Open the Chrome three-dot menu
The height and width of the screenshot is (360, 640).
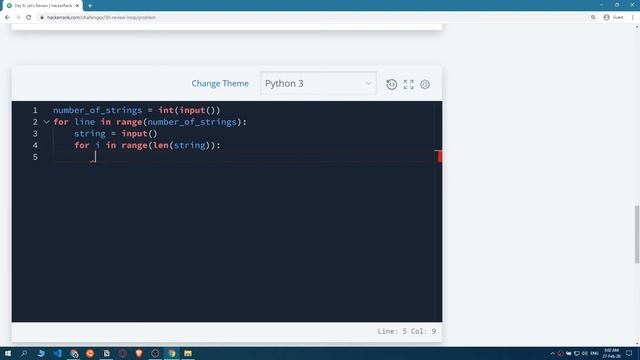(633, 17)
